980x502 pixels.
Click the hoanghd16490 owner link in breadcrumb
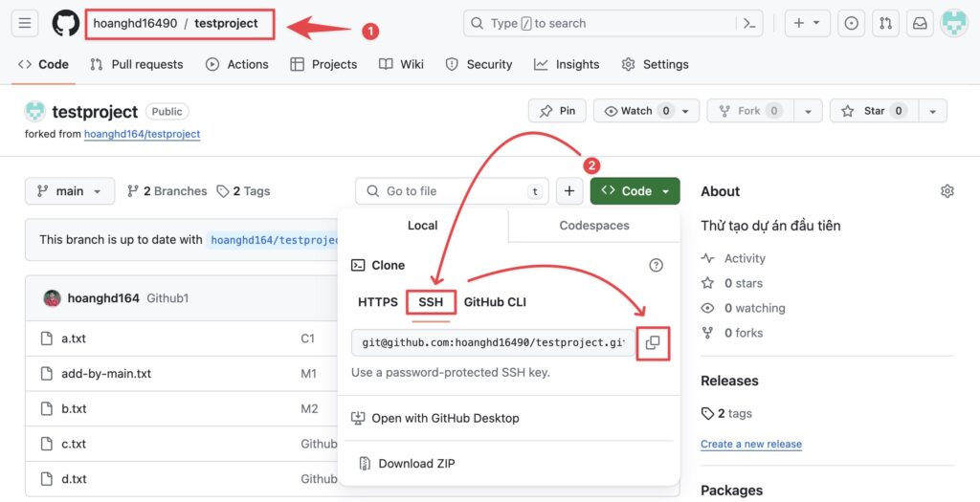tap(135, 23)
